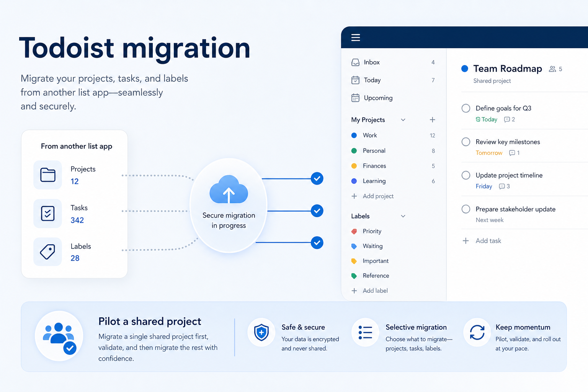This screenshot has width=588, height=392.
Task: Select the Work project
Action: coord(393,136)
